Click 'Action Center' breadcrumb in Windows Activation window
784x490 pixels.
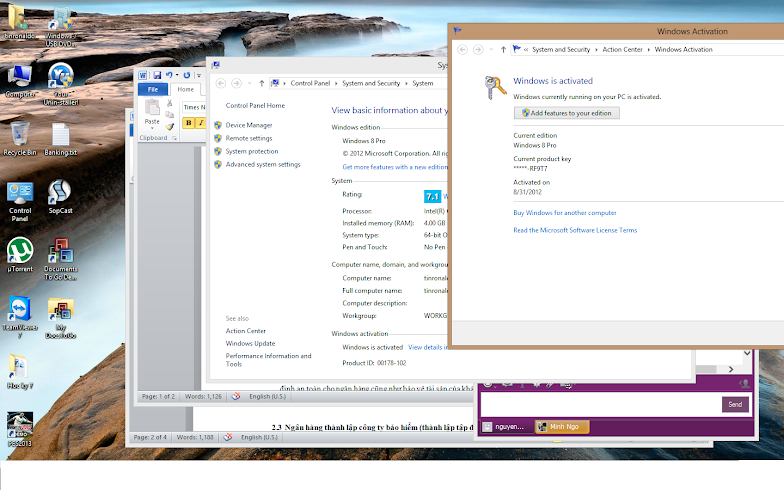point(622,50)
